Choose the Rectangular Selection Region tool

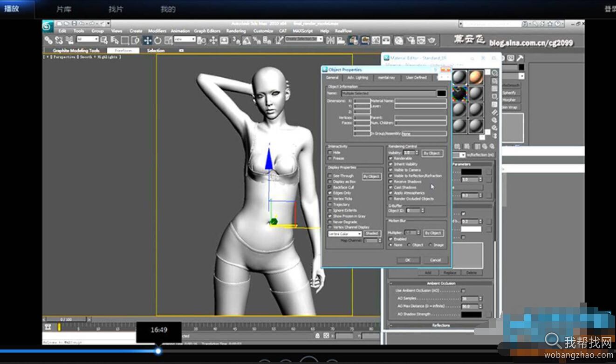(x=125, y=40)
